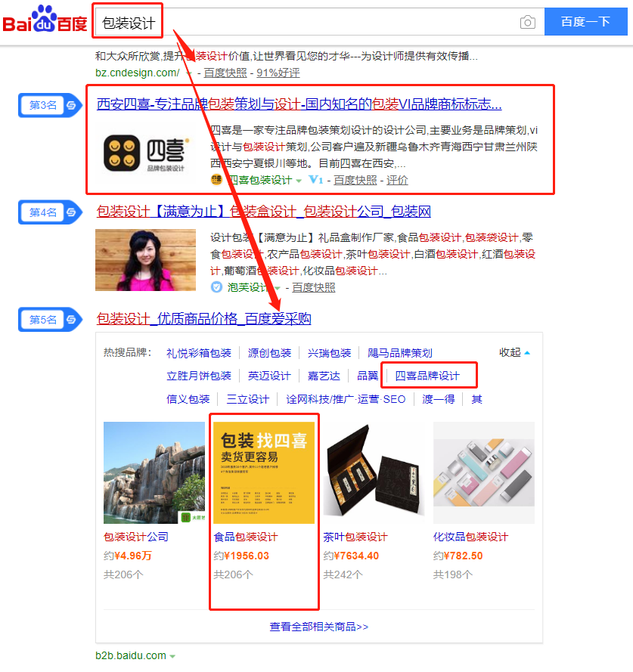Screen dimensions: 633x672
Task: Select 诠网科技/推广·运营·SEO brand
Action: tap(346, 399)
